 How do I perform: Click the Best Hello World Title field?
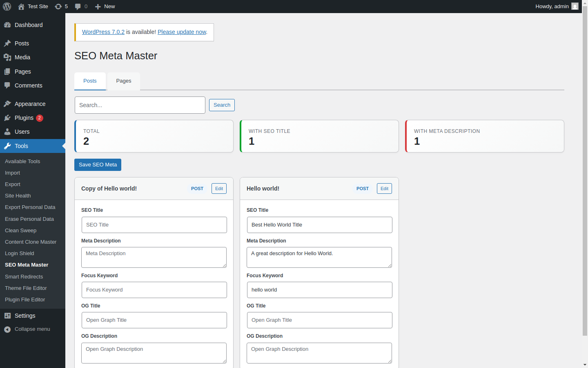click(x=320, y=225)
